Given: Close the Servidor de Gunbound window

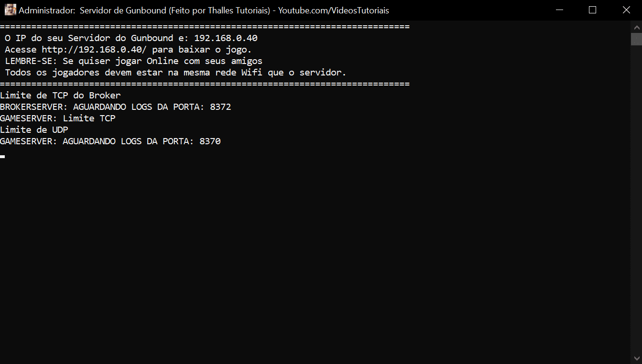Looking at the screenshot, I should [626, 10].
